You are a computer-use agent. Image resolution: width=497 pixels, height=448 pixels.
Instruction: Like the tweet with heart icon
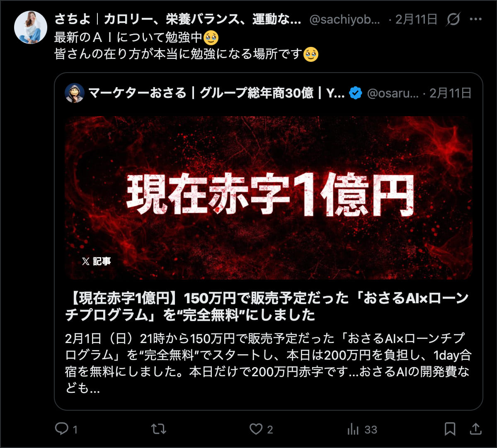[x=256, y=429]
